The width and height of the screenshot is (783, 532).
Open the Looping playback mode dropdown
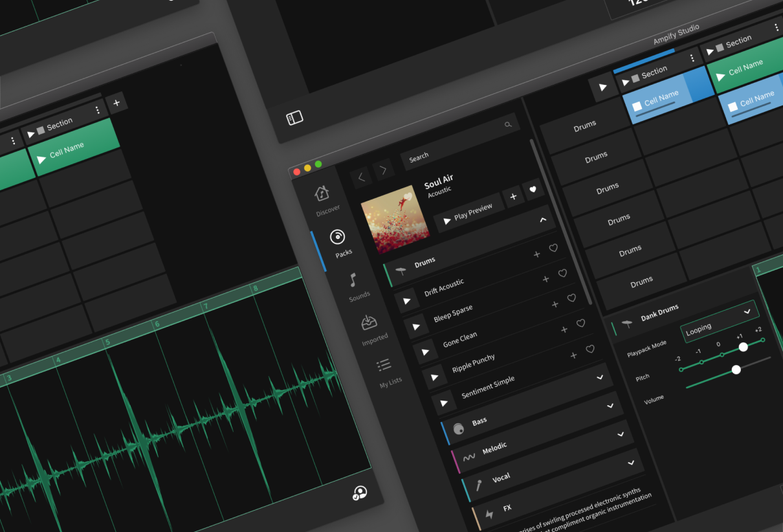point(720,320)
